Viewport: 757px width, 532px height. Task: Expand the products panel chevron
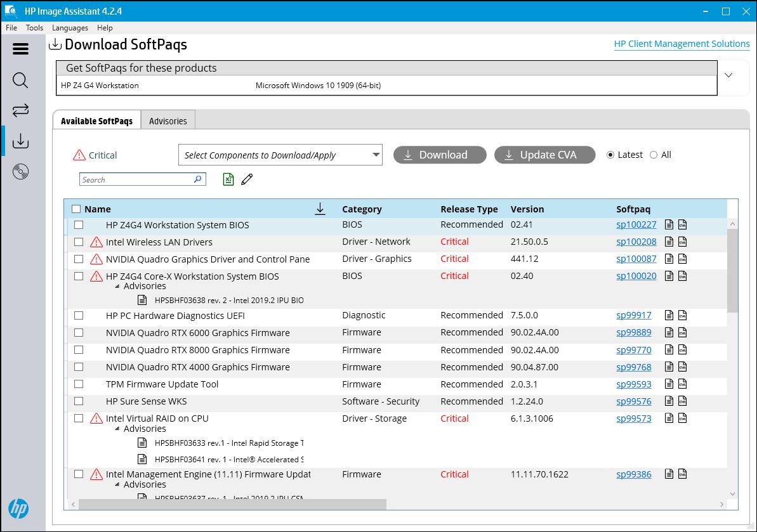(728, 75)
